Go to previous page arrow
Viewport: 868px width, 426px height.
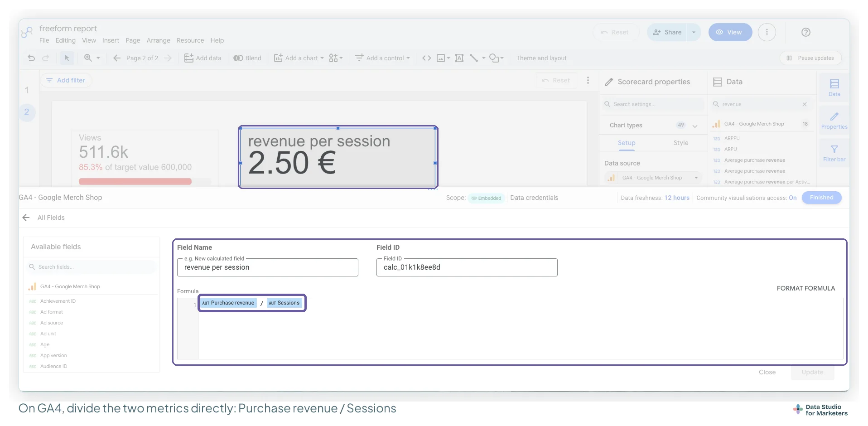[117, 58]
